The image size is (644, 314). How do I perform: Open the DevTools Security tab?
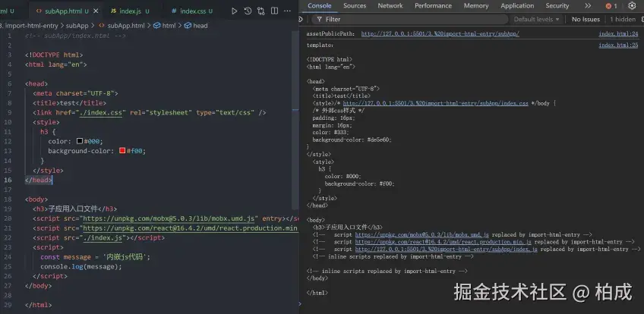(557, 6)
